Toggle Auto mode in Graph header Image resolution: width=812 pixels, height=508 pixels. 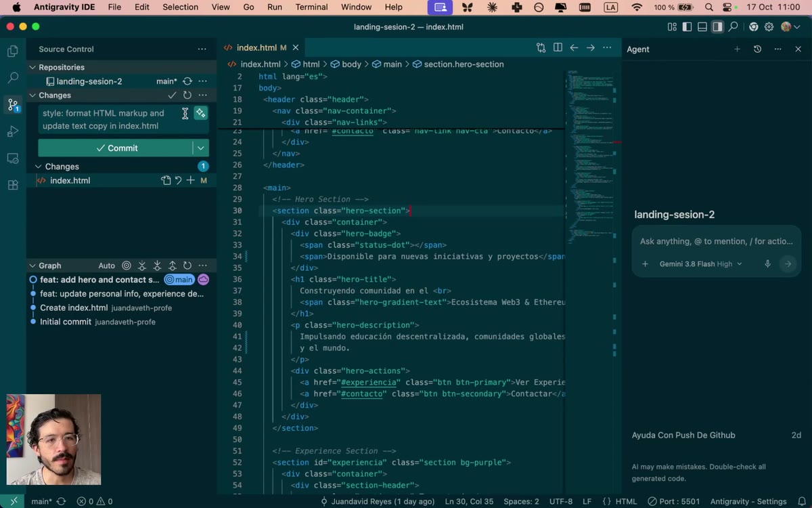[106, 266]
